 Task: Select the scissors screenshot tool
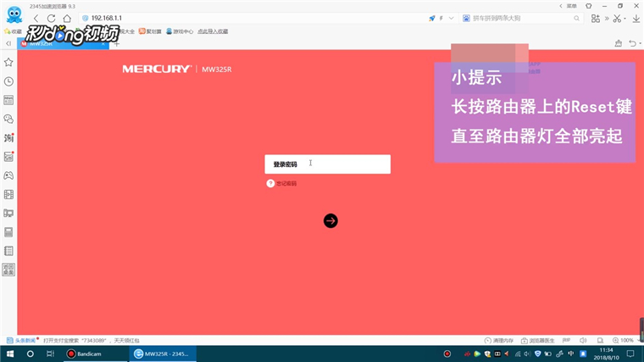tap(617, 18)
